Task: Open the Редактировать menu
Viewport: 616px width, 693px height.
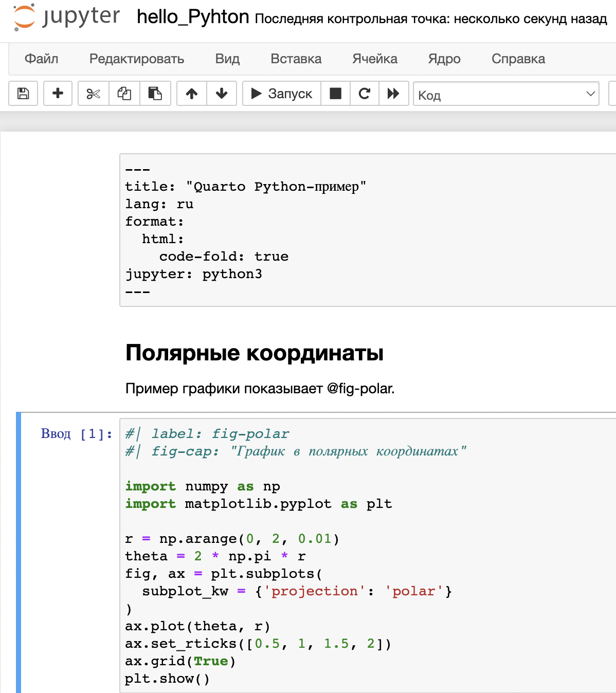Action: (136, 59)
